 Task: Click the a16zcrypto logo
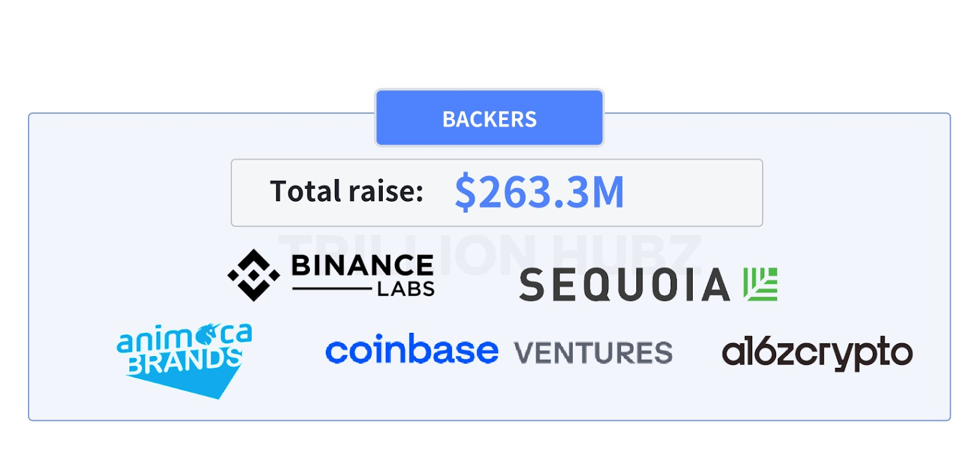(x=817, y=353)
